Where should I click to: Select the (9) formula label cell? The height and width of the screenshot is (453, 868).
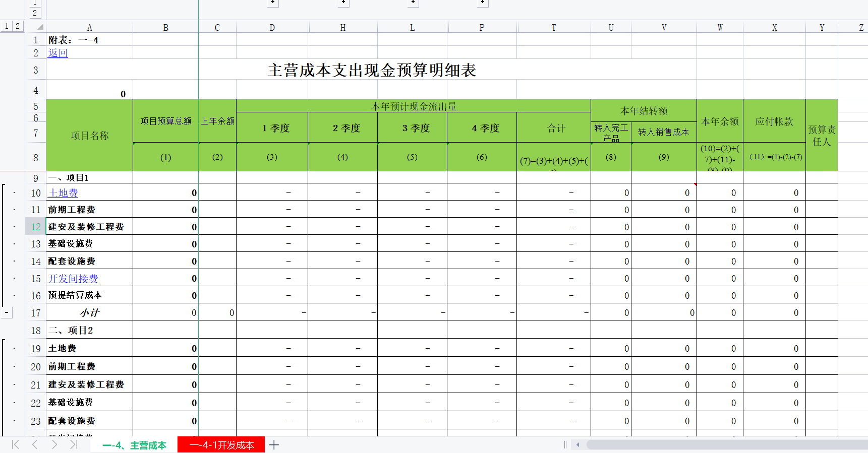tap(664, 157)
